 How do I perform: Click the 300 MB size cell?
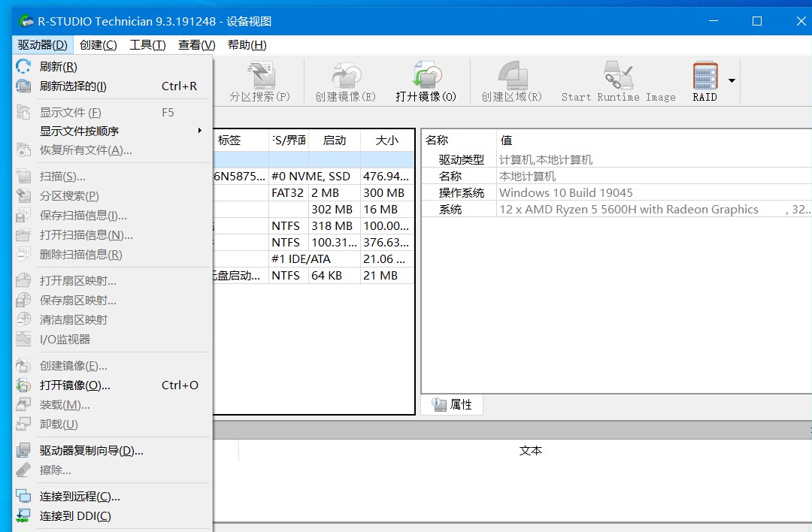(x=387, y=192)
